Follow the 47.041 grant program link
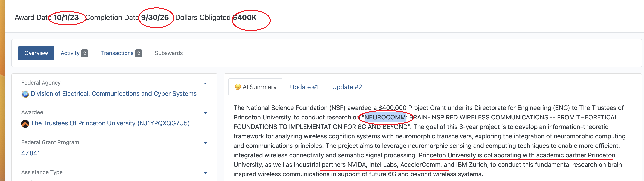Screen dimensions: 644x181 (x=31, y=153)
